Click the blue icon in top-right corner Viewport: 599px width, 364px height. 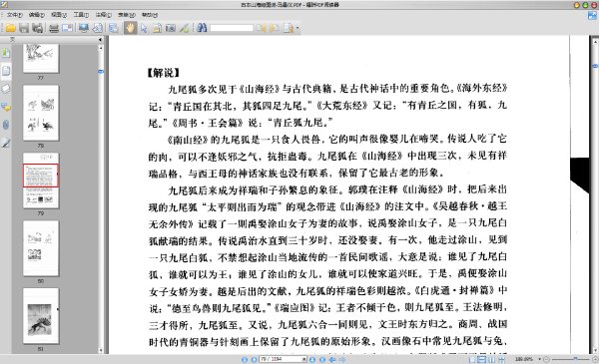pos(592,15)
